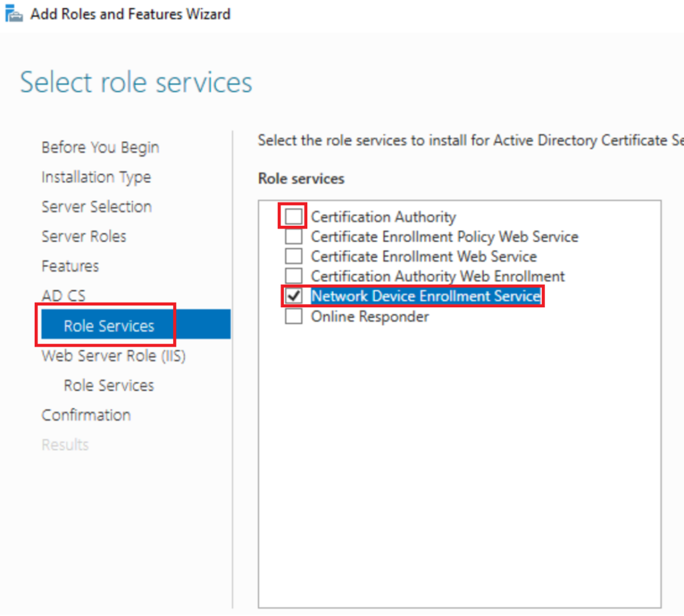Click the Network Device Enrollment Service label
The width and height of the screenshot is (684, 616).
pos(425,296)
